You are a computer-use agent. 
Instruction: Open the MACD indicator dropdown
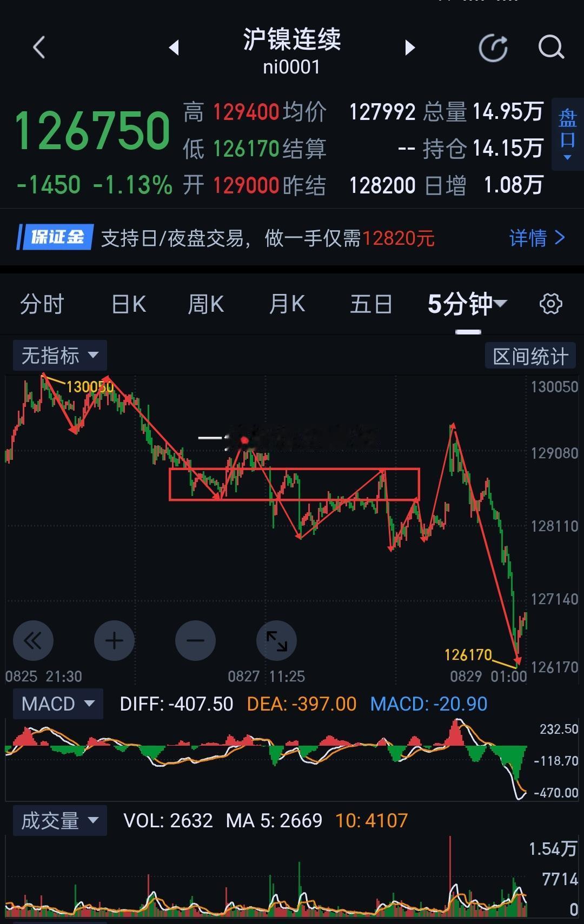[58, 704]
